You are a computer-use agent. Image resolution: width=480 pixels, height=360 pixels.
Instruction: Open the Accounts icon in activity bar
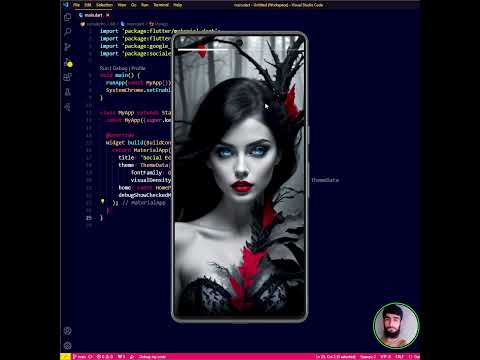[67, 331]
